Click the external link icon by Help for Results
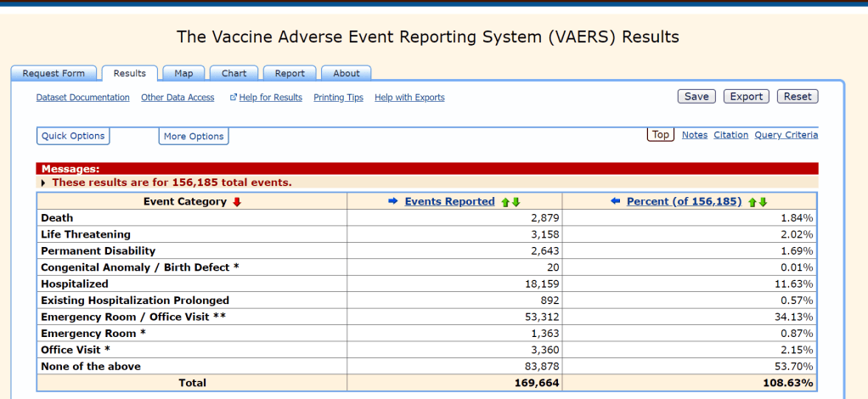Image resolution: width=868 pixels, height=399 pixels. click(x=234, y=98)
